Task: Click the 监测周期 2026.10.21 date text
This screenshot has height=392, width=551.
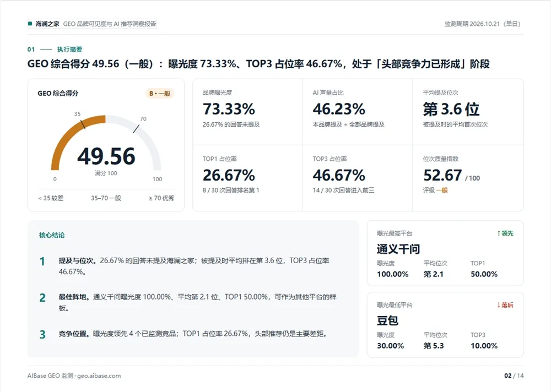Action: pos(482,24)
